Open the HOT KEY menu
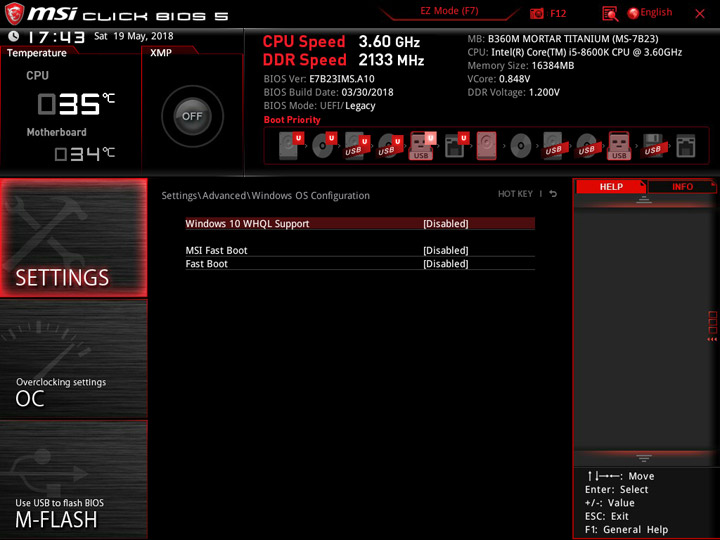Image resolution: width=720 pixels, height=540 pixels. (x=515, y=194)
